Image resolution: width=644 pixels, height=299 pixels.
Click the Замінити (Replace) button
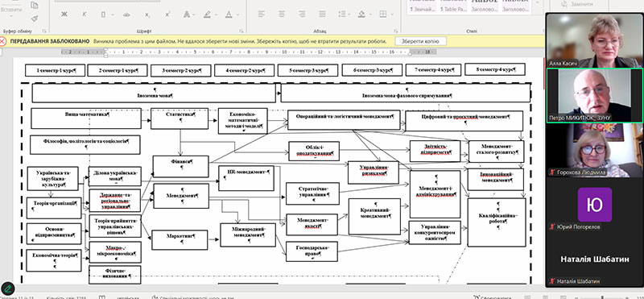(577, 4)
